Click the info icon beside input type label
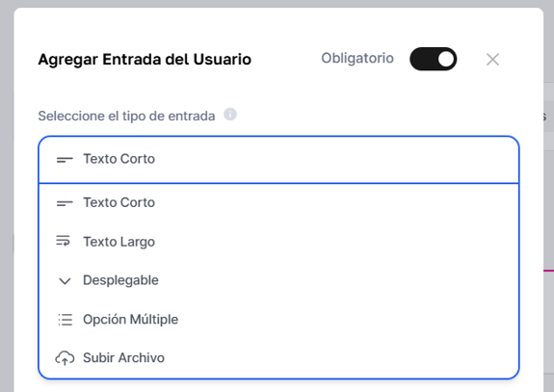 pyautogui.click(x=230, y=115)
